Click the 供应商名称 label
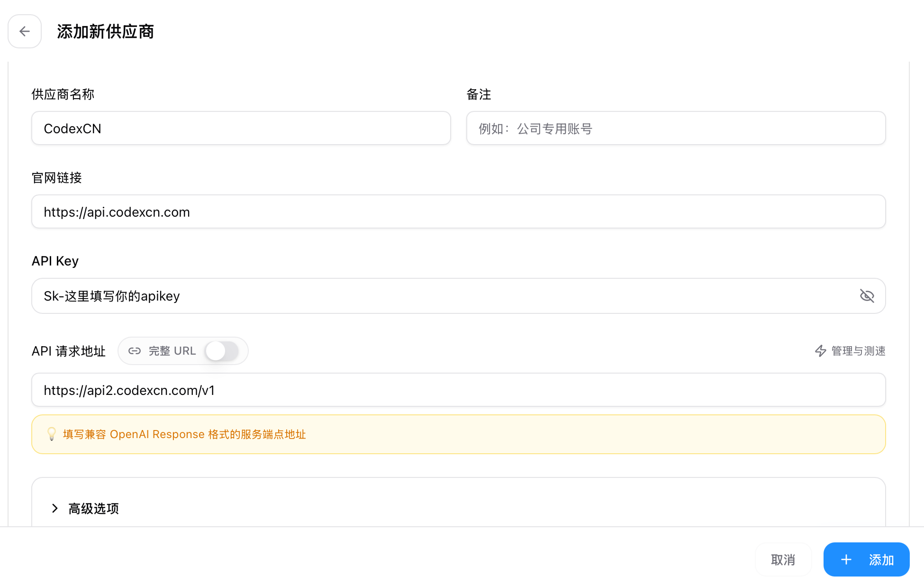The width and height of the screenshot is (924, 586). [63, 94]
